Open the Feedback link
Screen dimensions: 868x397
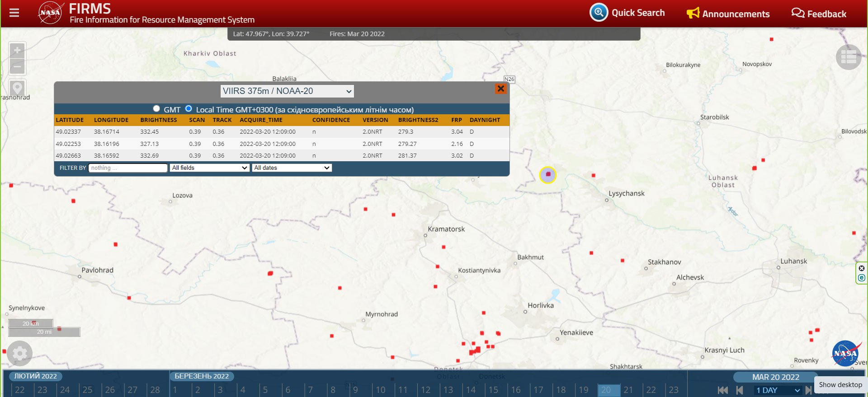(819, 14)
